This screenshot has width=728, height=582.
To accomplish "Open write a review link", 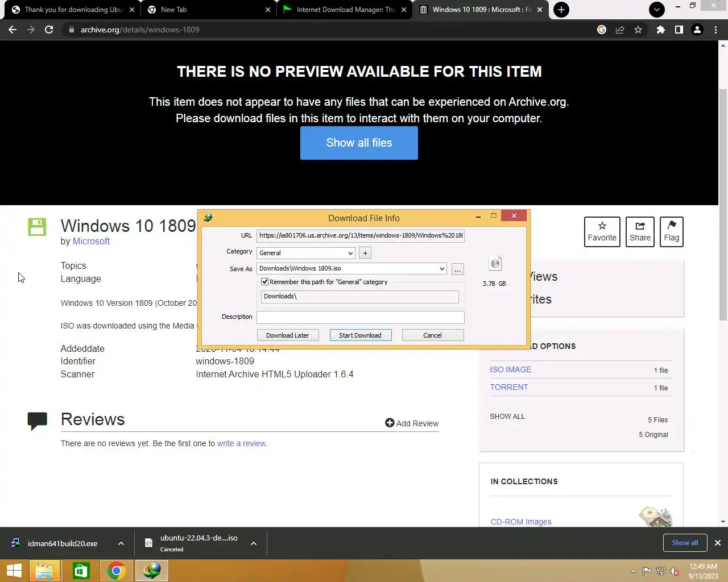I will pyautogui.click(x=242, y=443).
